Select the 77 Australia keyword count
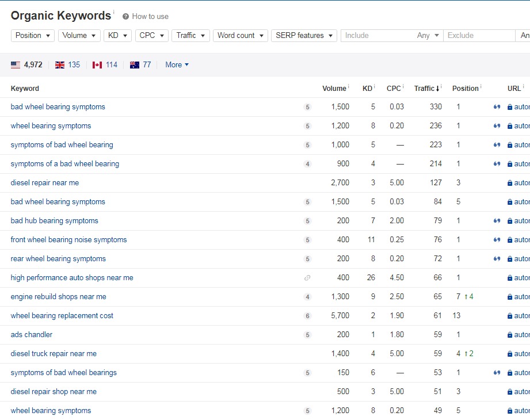Image resolution: width=530 pixels, height=420 pixels. (147, 65)
